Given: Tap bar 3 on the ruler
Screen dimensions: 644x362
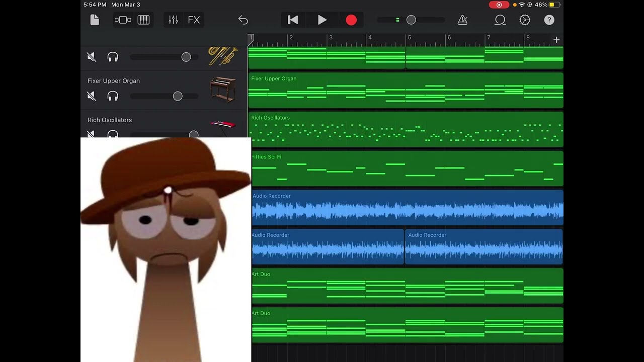Looking at the screenshot, I should click(x=331, y=38).
